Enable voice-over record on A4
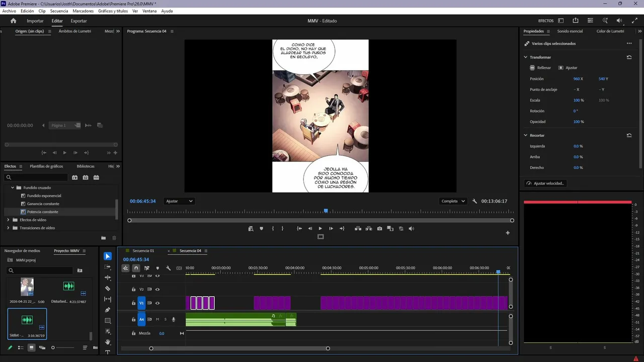Screen dimensions: 644x362 point(174,319)
